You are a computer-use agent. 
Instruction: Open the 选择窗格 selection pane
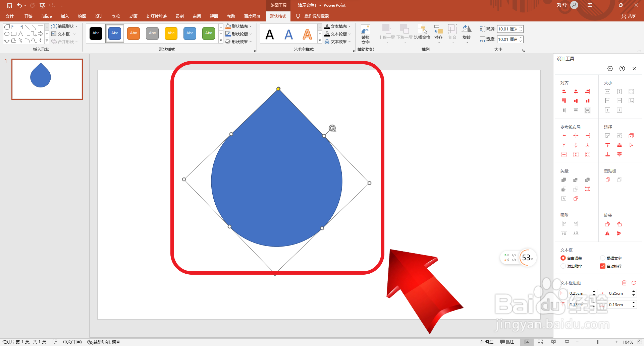tap(422, 32)
